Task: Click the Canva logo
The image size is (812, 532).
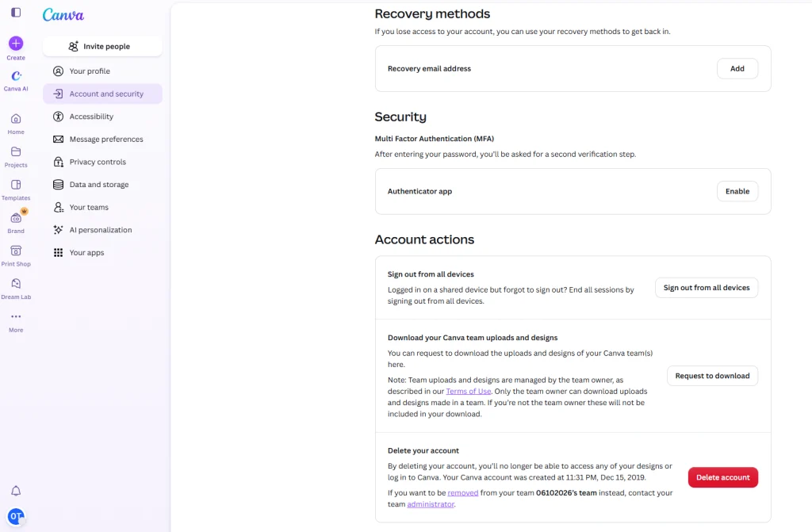Action: tap(63, 15)
